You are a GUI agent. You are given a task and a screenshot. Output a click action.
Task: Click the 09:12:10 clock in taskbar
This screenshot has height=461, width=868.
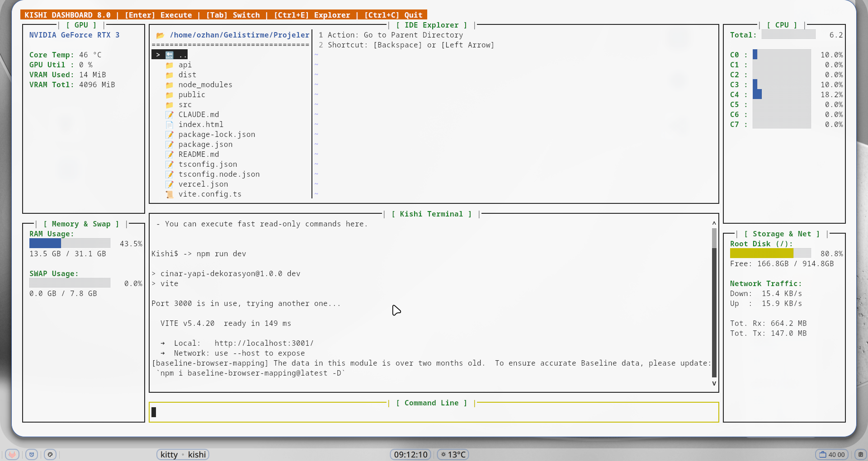(x=410, y=454)
